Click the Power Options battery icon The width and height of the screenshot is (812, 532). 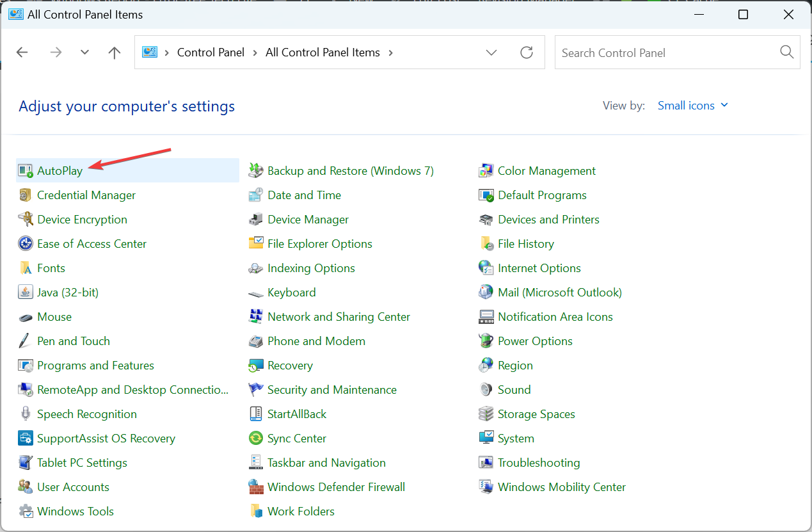(486, 341)
